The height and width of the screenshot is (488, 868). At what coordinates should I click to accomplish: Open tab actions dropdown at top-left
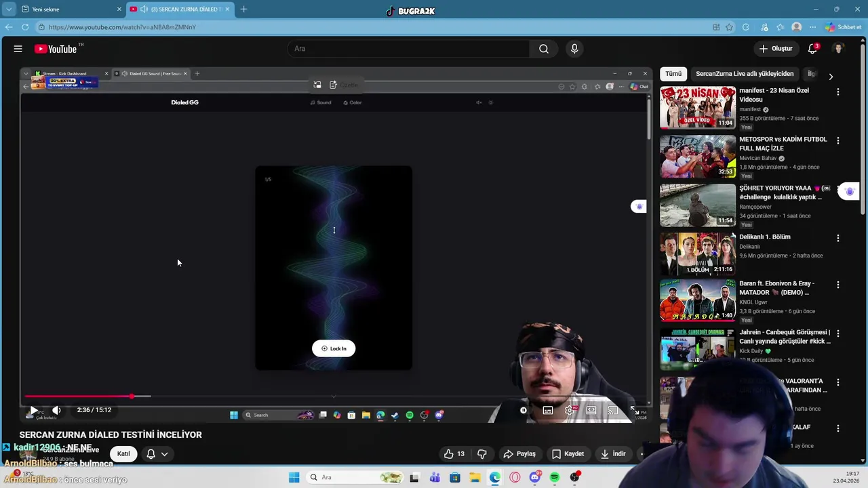[x=8, y=9]
